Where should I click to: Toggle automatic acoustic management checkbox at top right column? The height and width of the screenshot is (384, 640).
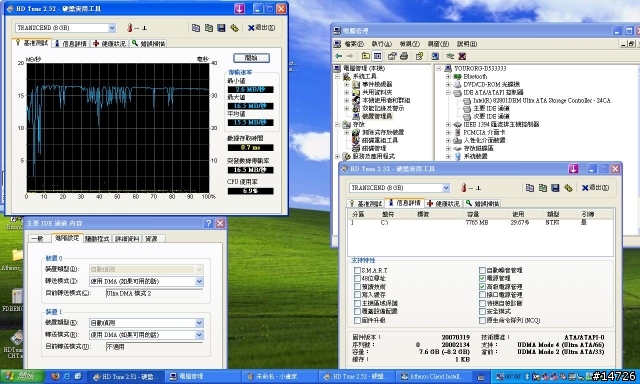482,270
